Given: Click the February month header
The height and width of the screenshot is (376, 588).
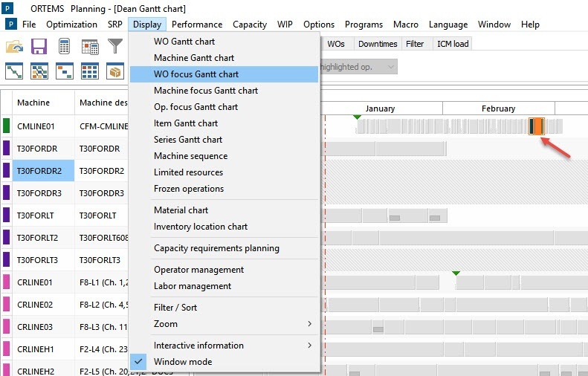Looking at the screenshot, I should pyautogui.click(x=498, y=108).
